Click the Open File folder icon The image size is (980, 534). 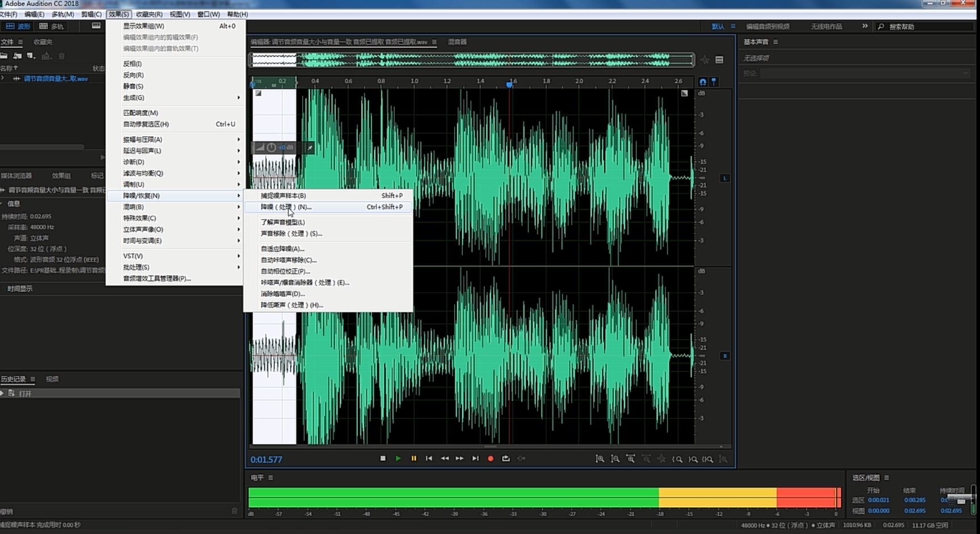coord(4,56)
